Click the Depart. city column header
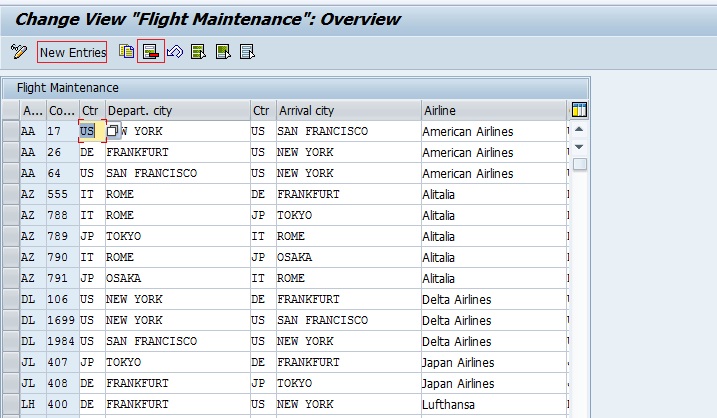Image resolution: width=717 pixels, height=418 pixels. [176, 110]
